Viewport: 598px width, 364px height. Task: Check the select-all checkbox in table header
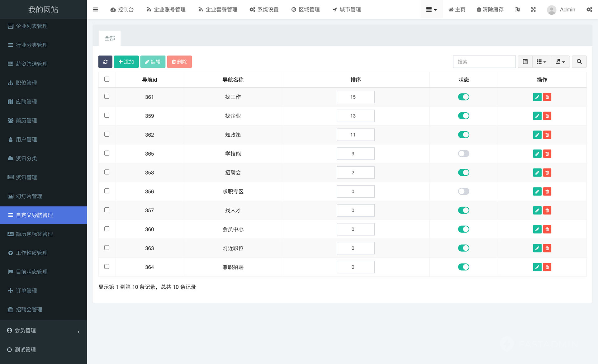point(107,79)
